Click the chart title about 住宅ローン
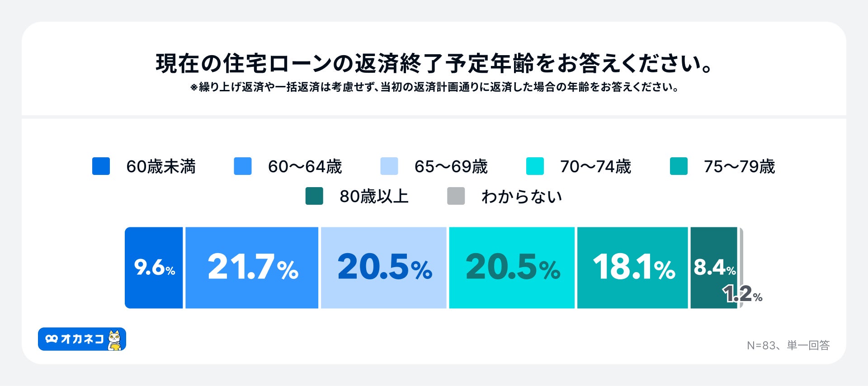Image resolution: width=868 pixels, height=386 pixels. tap(434, 63)
